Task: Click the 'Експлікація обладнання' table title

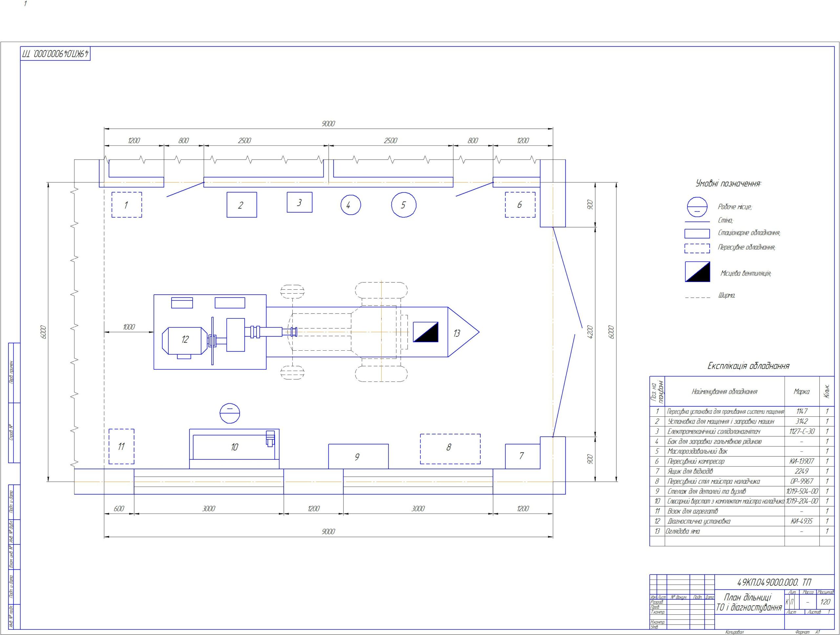Action: click(x=748, y=366)
